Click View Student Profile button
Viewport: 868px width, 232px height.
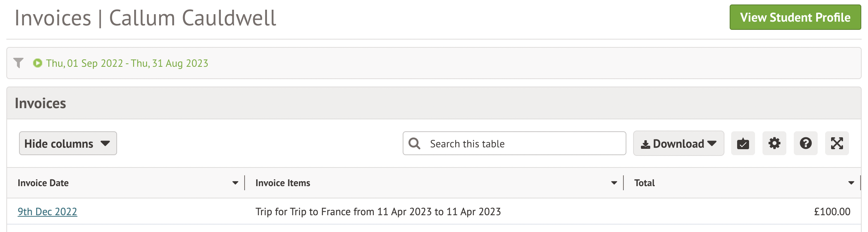(795, 18)
